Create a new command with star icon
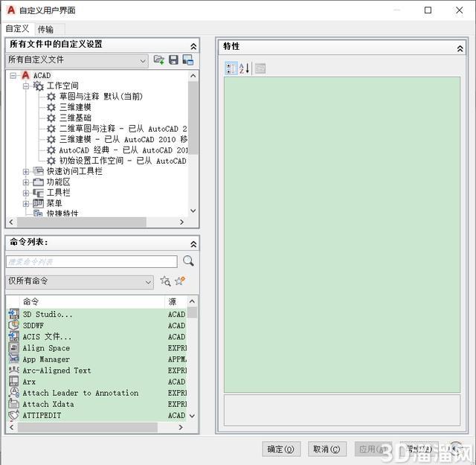This screenshot has width=476, height=465. point(180,281)
